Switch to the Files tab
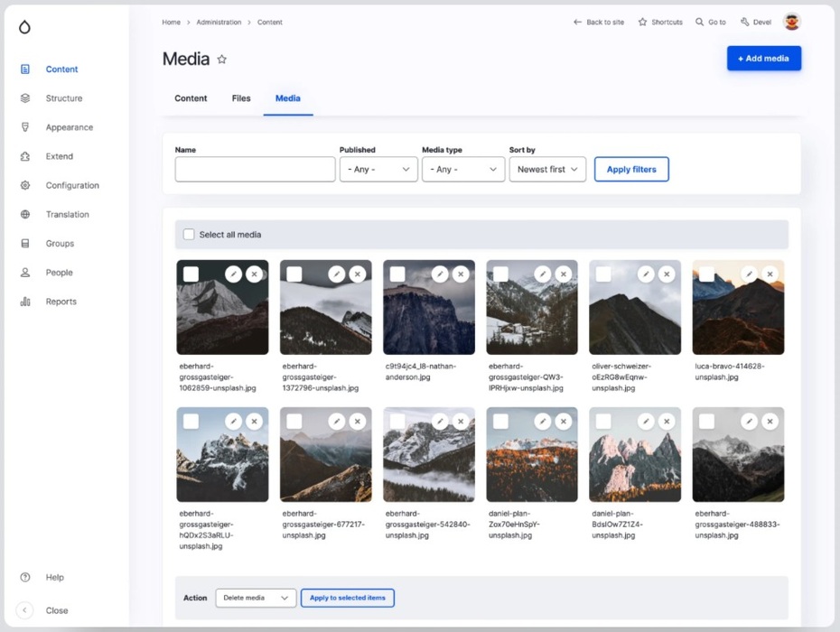 pos(241,98)
